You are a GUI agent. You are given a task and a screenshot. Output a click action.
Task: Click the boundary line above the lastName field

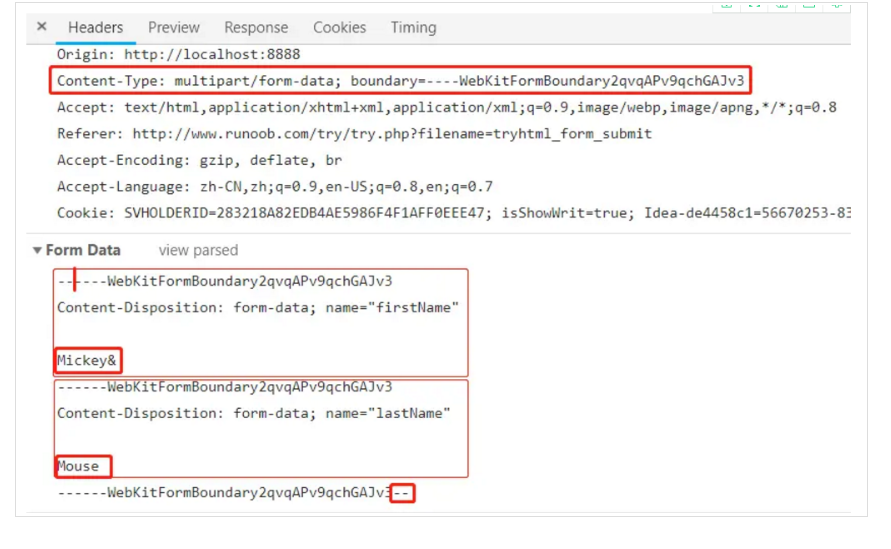(x=224, y=387)
